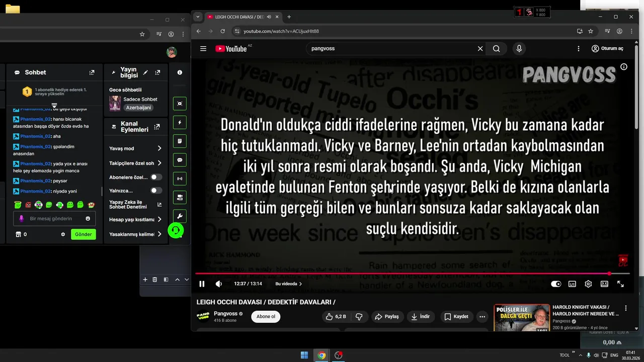Viewport: 644px width, 362px height.
Task: Like the video showing 6,2 B
Action: [x=336, y=317]
